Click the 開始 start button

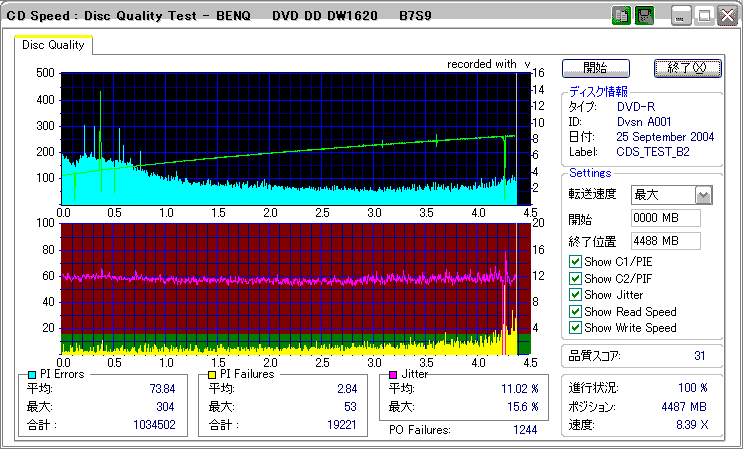click(x=596, y=68)
